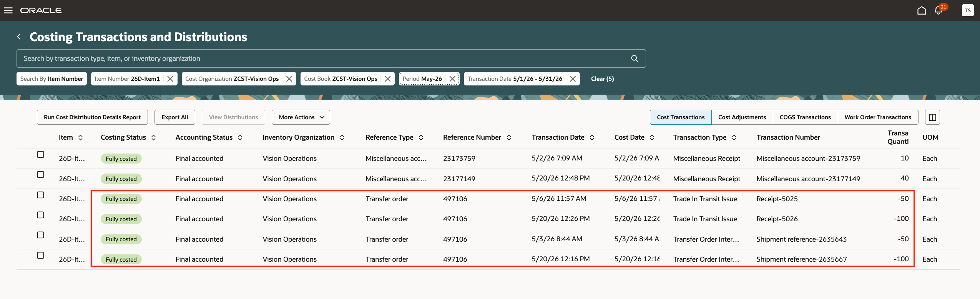The height and width of the screenshot is (299, 980).
Task: Click Shipment reference-2635667 cell
Action: click(x=802, y=259)
